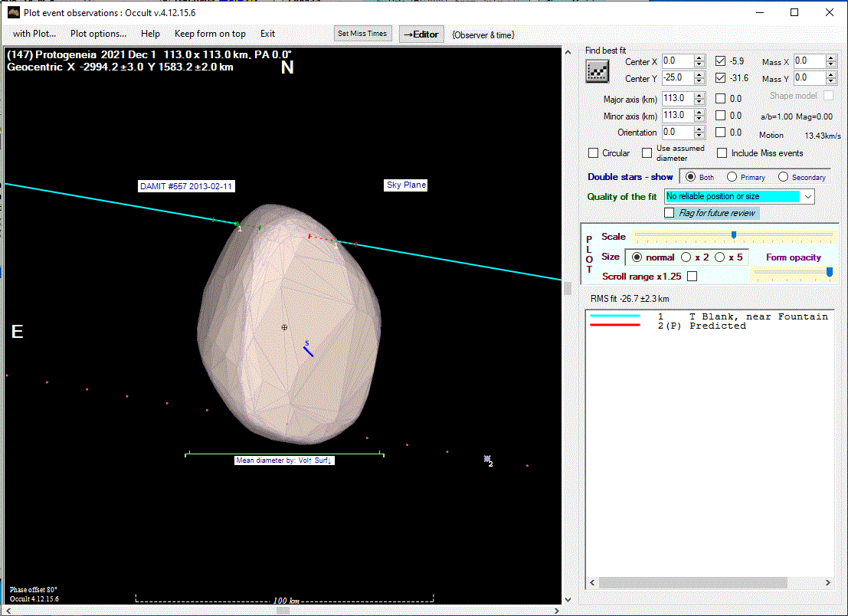Uncheck the Center X fit checkbox (-5.9)
848x616 pixels.
pos(720,61)
